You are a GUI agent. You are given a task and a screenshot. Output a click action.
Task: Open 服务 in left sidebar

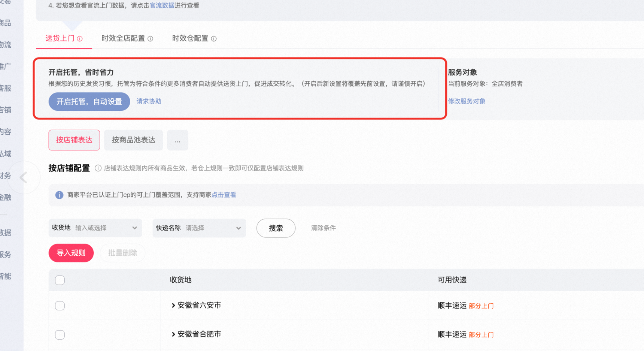[5, 254]
